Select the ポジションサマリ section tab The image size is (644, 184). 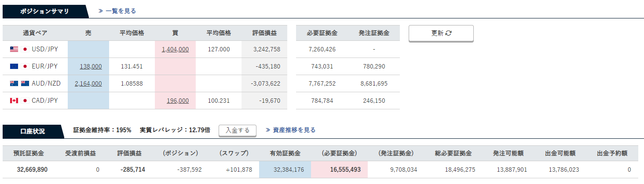click(x=44, y=11)
